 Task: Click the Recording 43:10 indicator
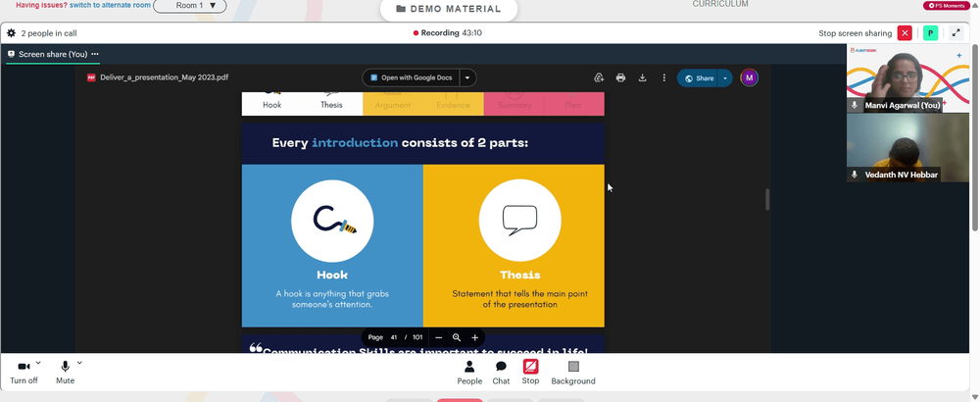pyautogui.click(x=448, y=33)
